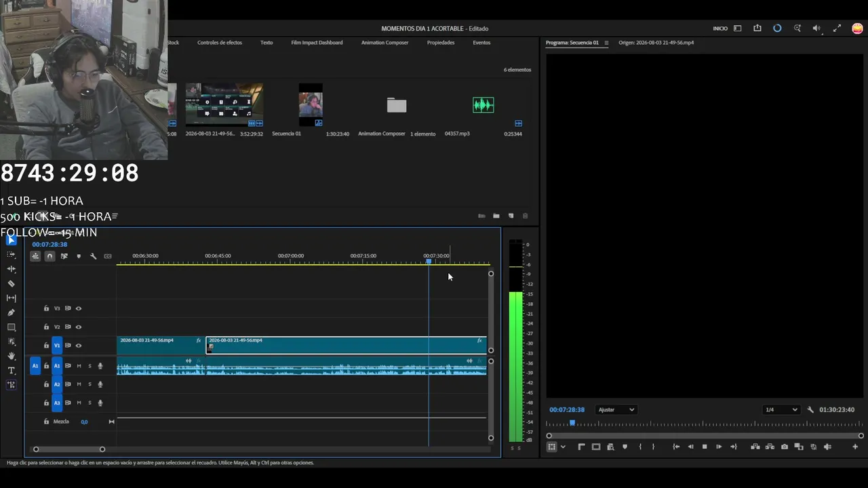868x488 pixels.
Task: Open the Texto tab
Action: pyautogui.click(x=267, y=43)
